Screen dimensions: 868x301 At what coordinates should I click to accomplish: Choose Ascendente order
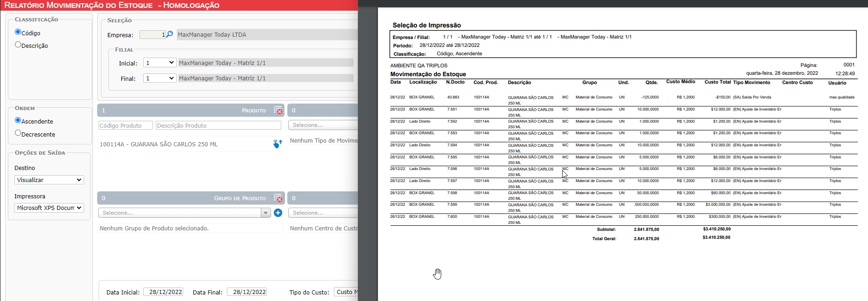click(18, 120)
